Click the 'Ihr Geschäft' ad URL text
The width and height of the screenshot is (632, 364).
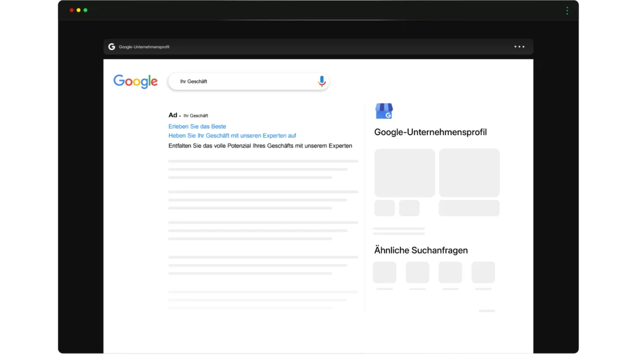coord(195,115)
